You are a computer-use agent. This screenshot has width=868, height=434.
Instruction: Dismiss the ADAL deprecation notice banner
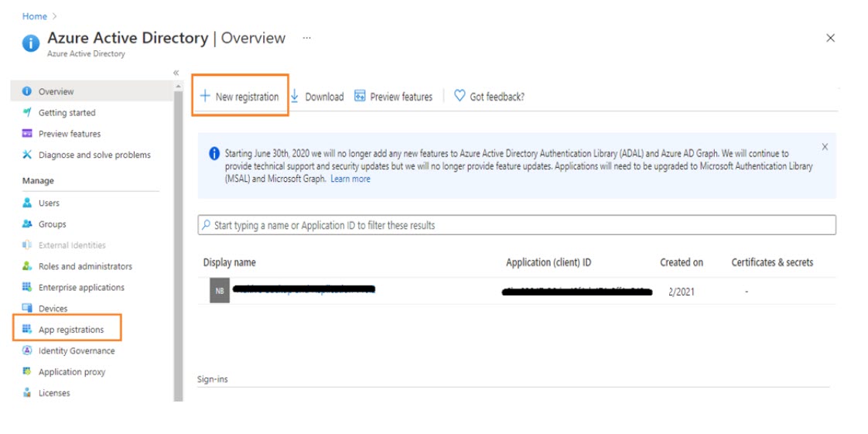coord(825,147)
